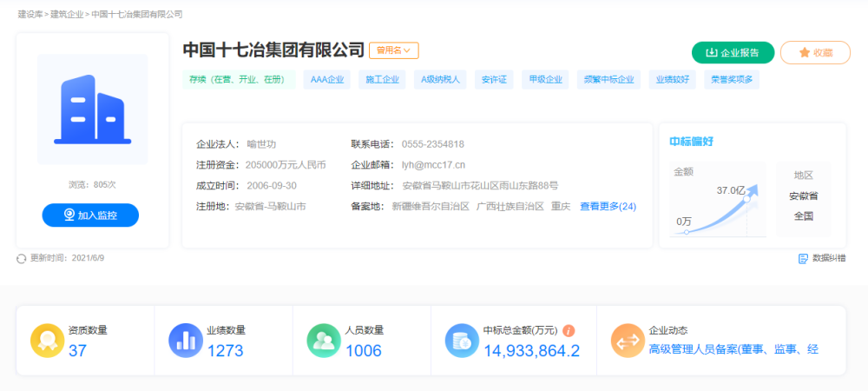This screenshot has width=868, height=391.
Task: Click 广西壮族自治区 in 备案地
Action: tap(510, 207)
